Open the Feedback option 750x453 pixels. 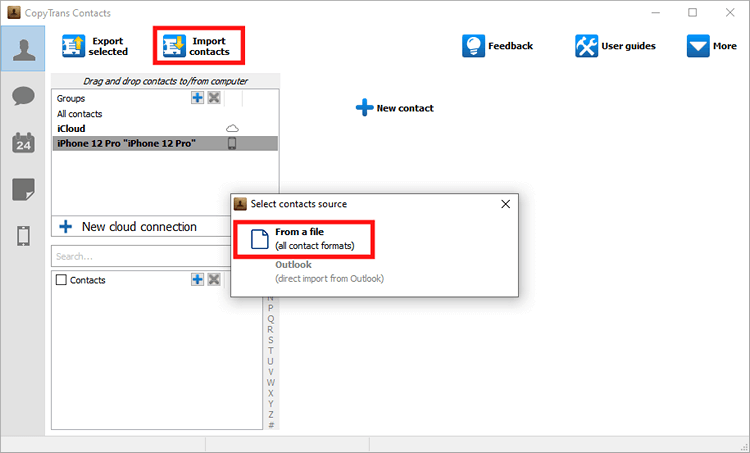click(497, 46)
